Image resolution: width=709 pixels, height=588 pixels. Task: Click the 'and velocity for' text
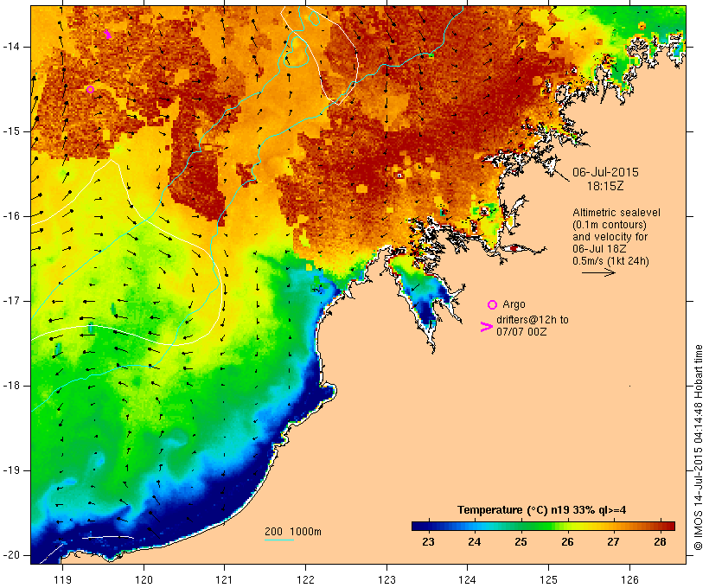pyautogui.click(x=610, y=237)
